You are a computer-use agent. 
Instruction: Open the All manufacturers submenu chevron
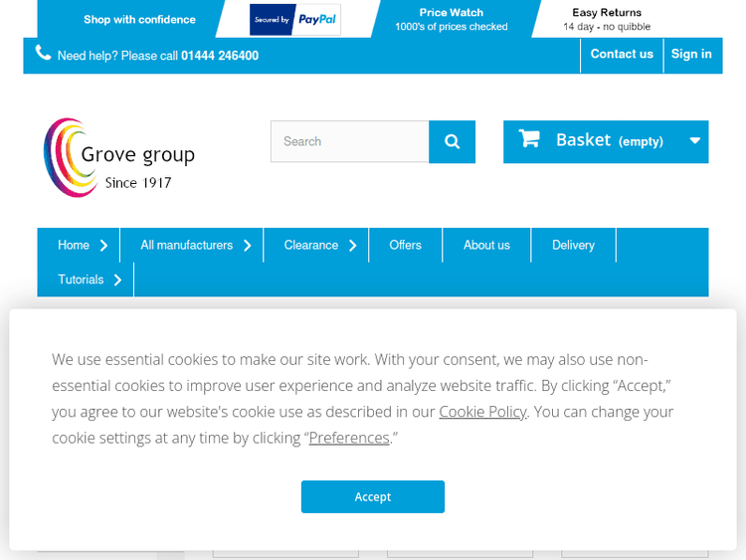pos(248,246)
